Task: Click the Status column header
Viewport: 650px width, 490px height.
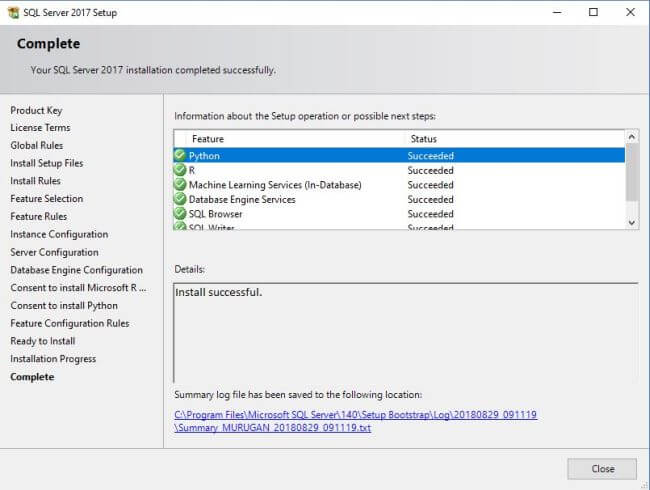Action: point(423,139)
